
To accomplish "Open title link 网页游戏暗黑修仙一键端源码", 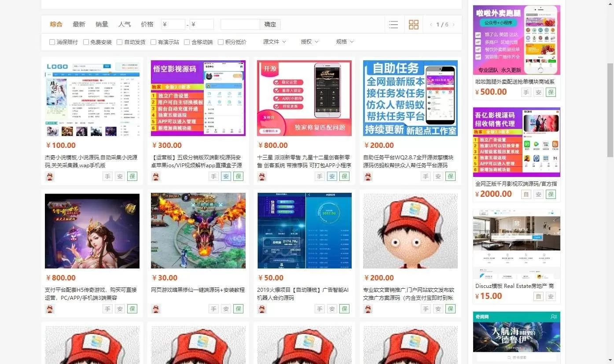I will coord(198,290).
